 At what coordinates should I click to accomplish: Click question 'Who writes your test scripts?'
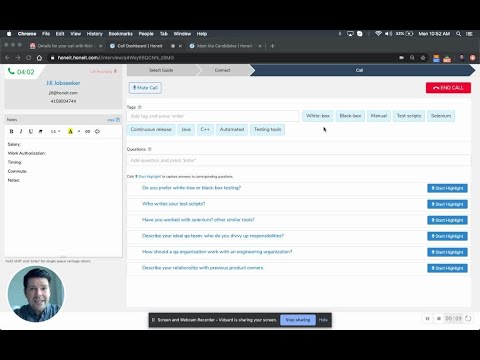174,204
